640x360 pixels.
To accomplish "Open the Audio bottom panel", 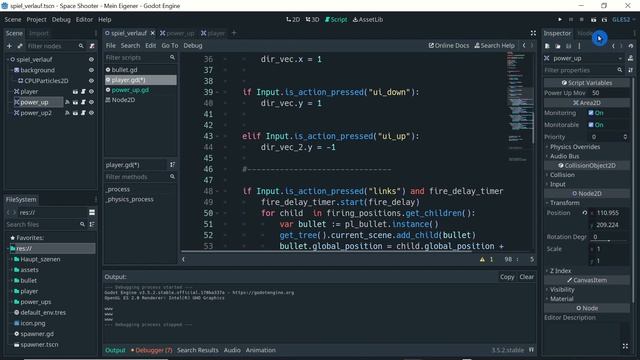I will click(232, 350).
